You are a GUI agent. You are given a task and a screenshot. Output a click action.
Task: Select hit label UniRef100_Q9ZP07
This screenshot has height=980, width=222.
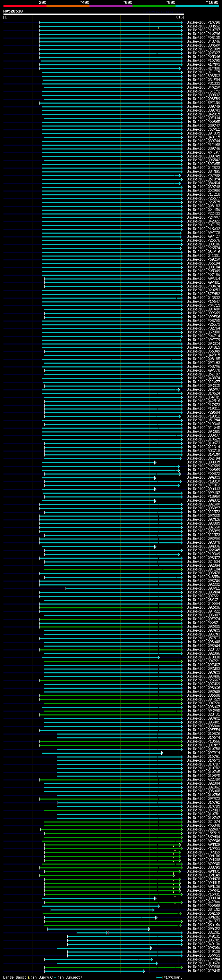click(203, 390)
